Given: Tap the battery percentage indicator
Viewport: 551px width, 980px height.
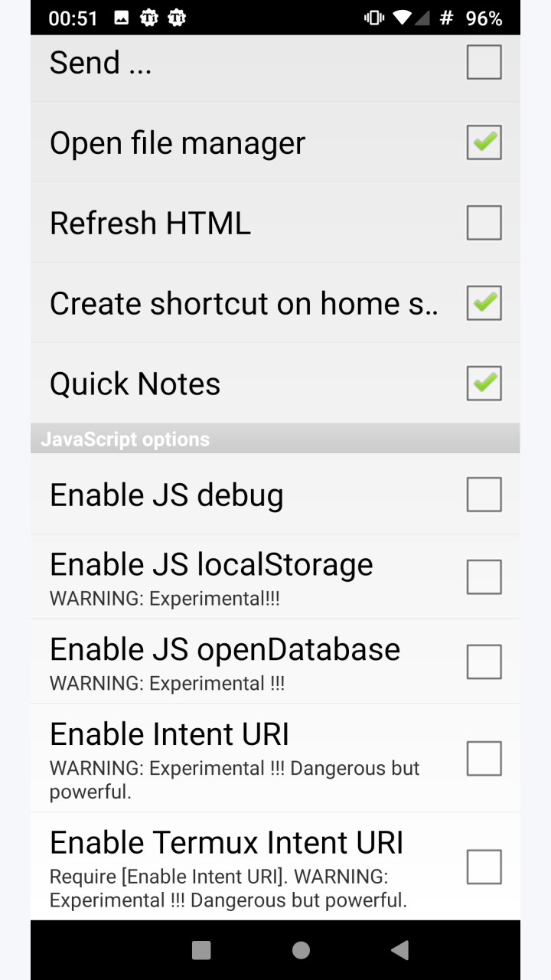Looking at the screenshot, I should (x=484, y=18).
